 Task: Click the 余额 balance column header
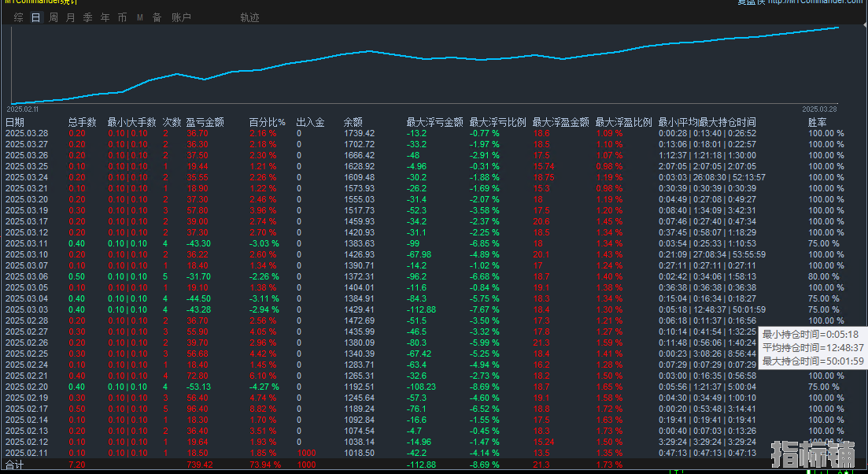353,122
